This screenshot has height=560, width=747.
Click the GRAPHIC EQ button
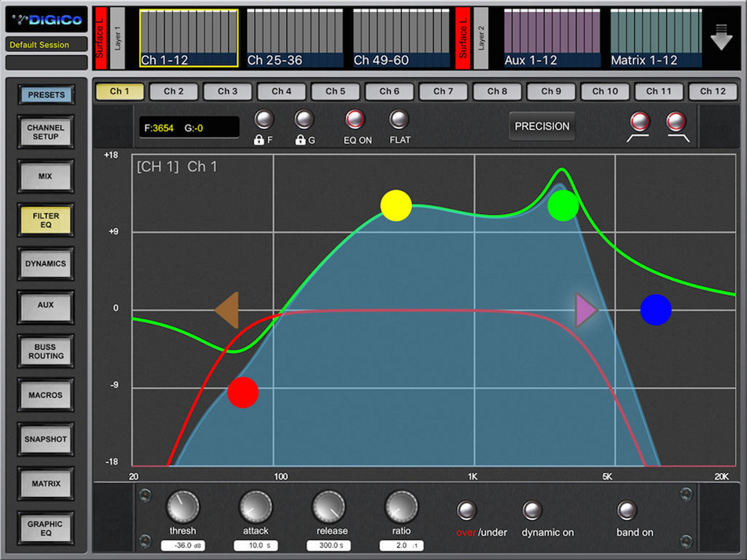pyautogui.click(x=46, y=528)
